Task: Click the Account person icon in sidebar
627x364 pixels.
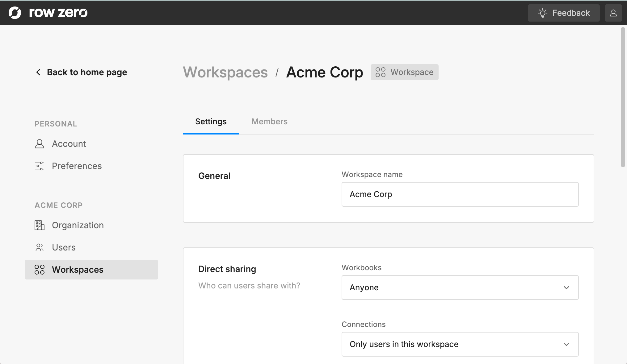Action: tap(40, 144)
